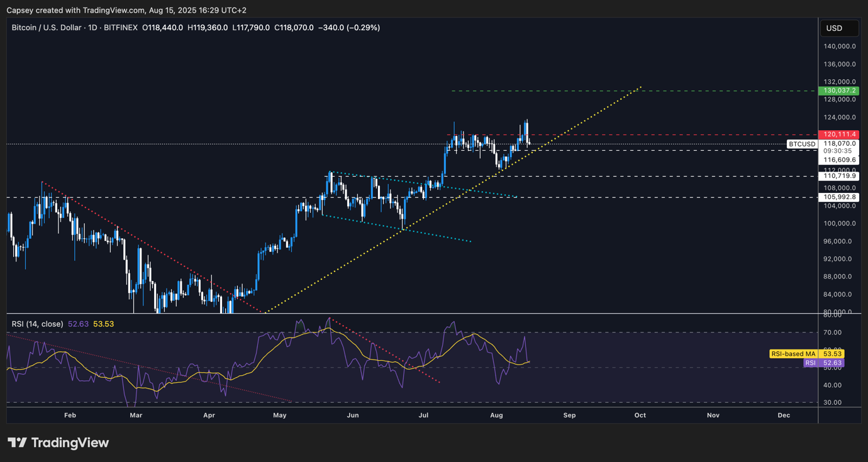
Task: Click the Feb marker on time axis
Action: [x=70, y=415]
